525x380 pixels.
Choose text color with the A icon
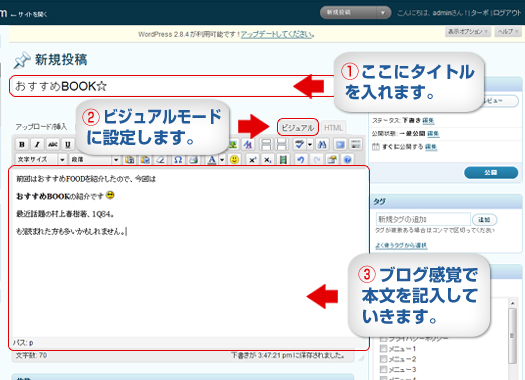pos(212,159)
